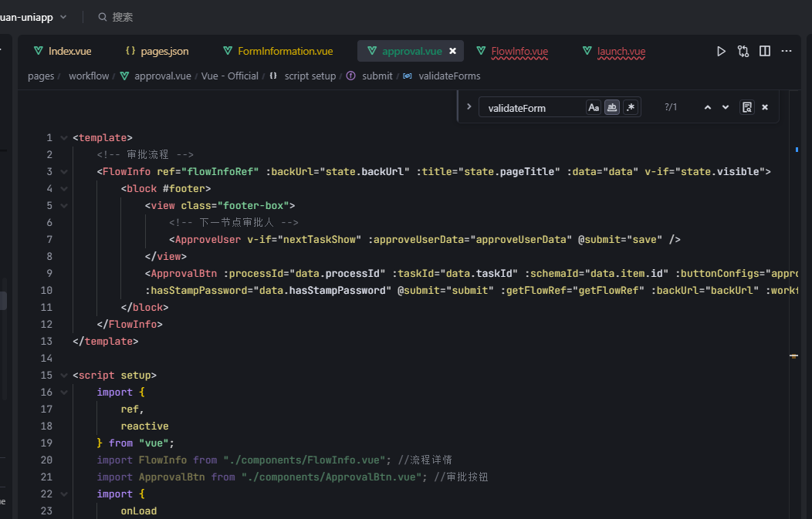Open the editor more actions ellipsis
The image size is (812, 519).
(787, 51)
